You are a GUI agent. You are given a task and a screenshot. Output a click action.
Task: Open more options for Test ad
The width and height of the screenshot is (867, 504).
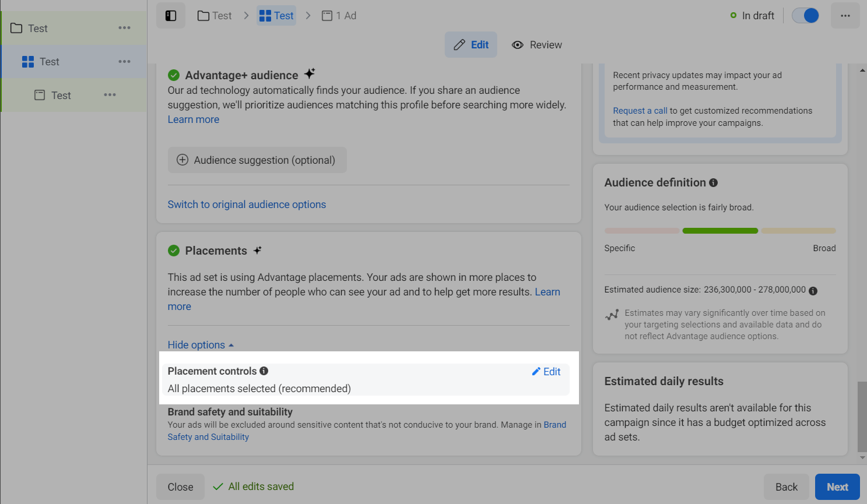(x=110, y=95)
